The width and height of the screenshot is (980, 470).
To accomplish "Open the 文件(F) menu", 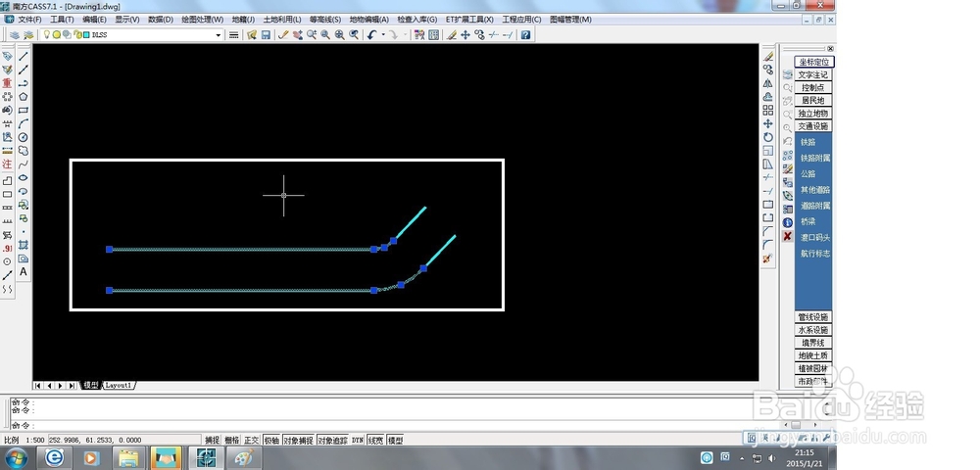I will coord(29,20).
